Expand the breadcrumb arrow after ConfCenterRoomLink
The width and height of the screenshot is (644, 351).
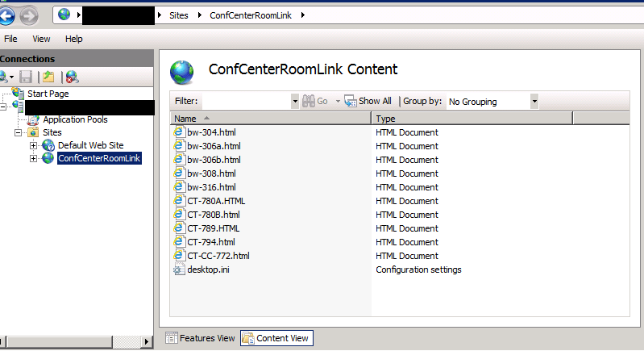[x=303, y=15]
